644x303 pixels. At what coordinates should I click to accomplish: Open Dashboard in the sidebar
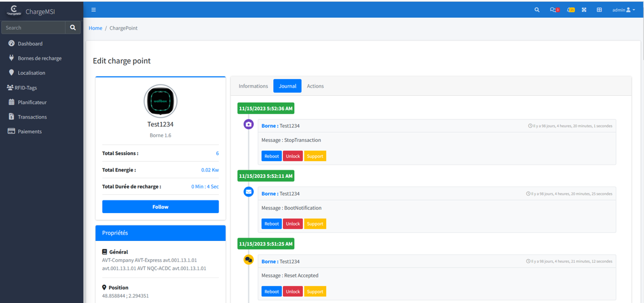30,43
